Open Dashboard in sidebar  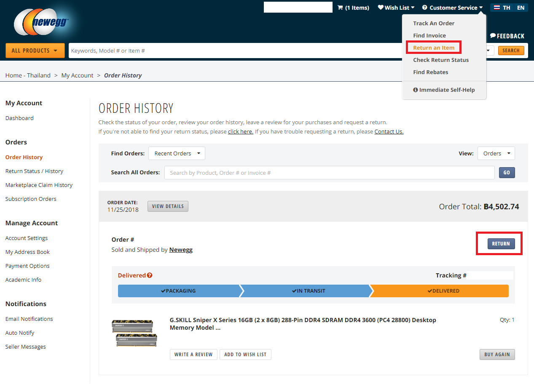[x=19, y=118]
